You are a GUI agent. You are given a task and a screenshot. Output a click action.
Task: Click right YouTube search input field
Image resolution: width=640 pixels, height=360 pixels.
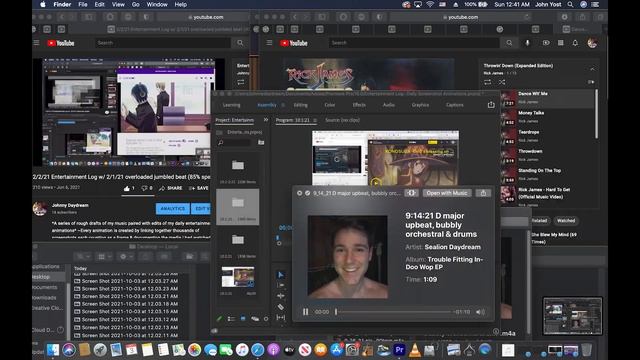pos(415,43)
